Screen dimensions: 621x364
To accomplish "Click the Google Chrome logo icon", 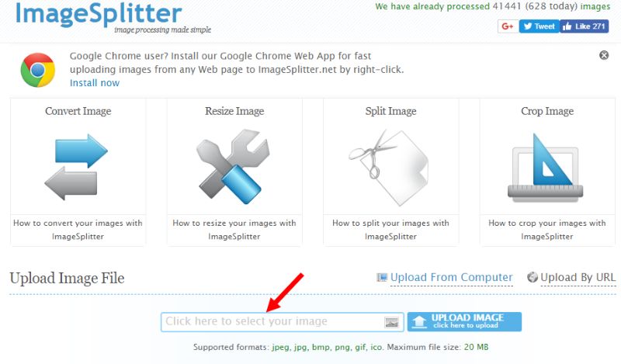I will 37,70.
